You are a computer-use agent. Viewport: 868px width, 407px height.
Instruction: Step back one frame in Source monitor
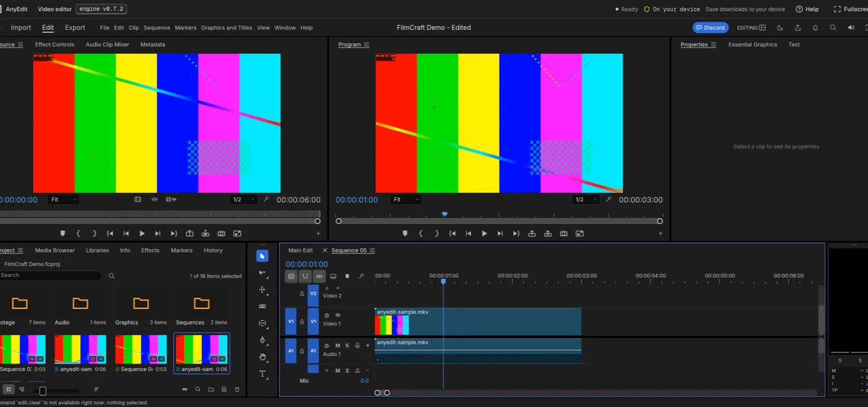pos(126,234)
